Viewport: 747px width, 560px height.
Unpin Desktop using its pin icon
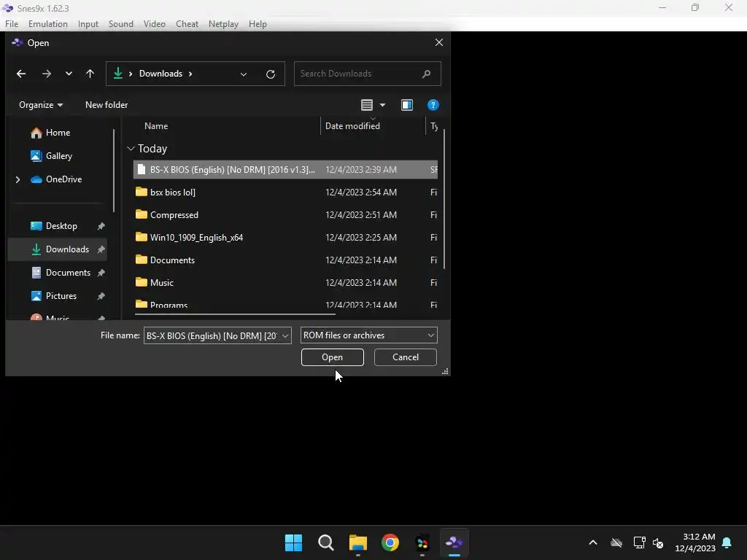point(101,226)
